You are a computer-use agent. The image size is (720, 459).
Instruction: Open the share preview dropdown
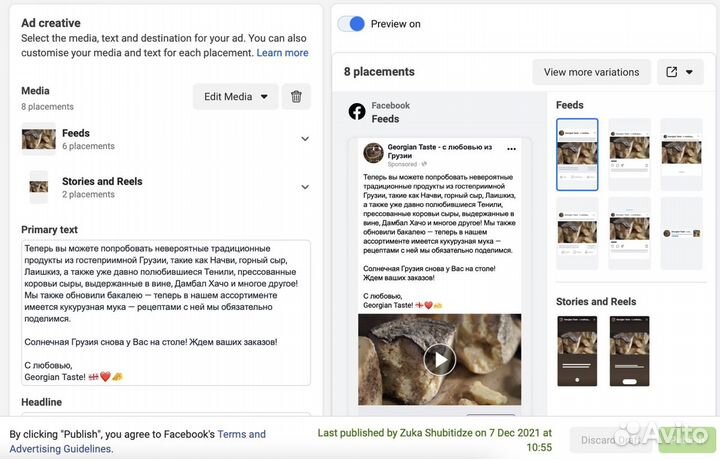[x=680, y=72]
